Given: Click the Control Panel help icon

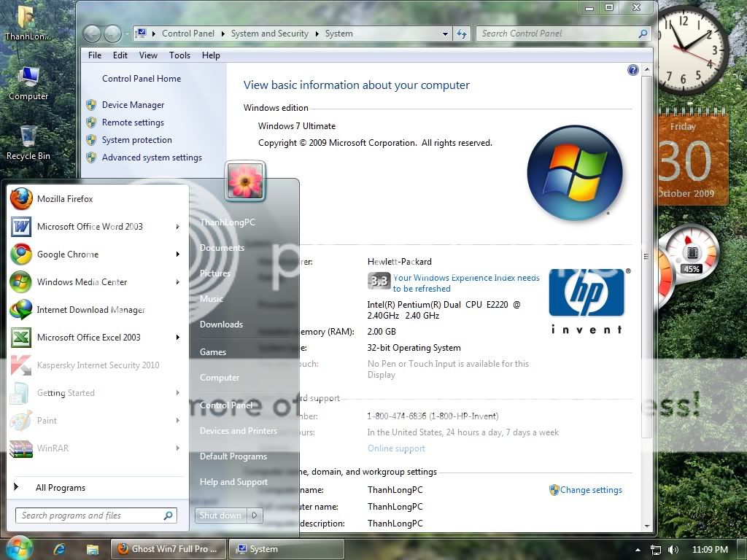Looking at the screenshot, I should [632, 70].
